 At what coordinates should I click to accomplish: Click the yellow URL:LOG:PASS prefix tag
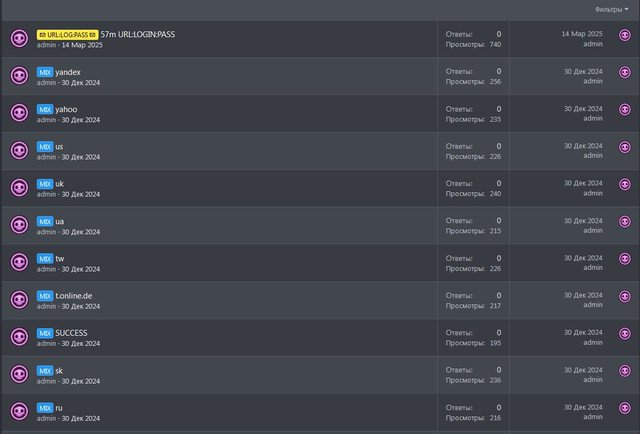[67, 34]
